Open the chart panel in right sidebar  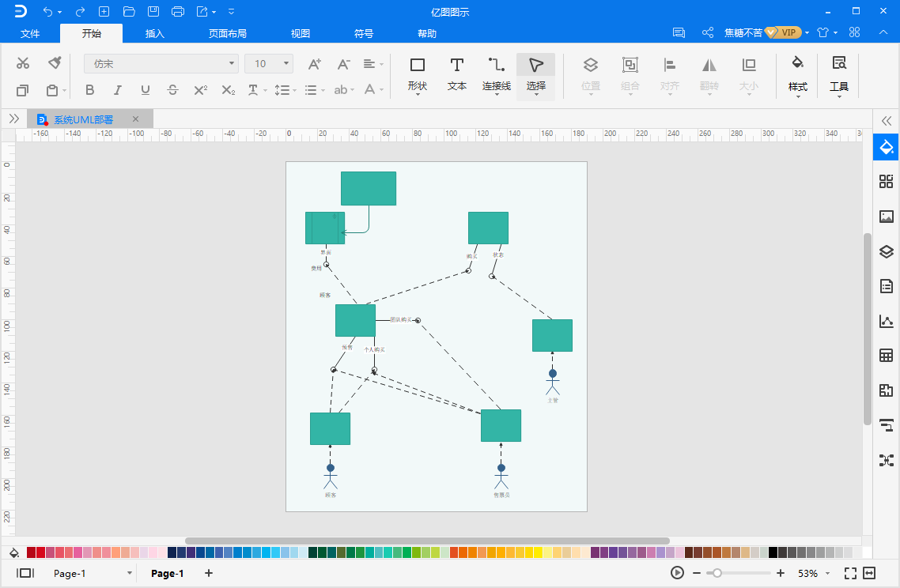[x=887, y=321]
